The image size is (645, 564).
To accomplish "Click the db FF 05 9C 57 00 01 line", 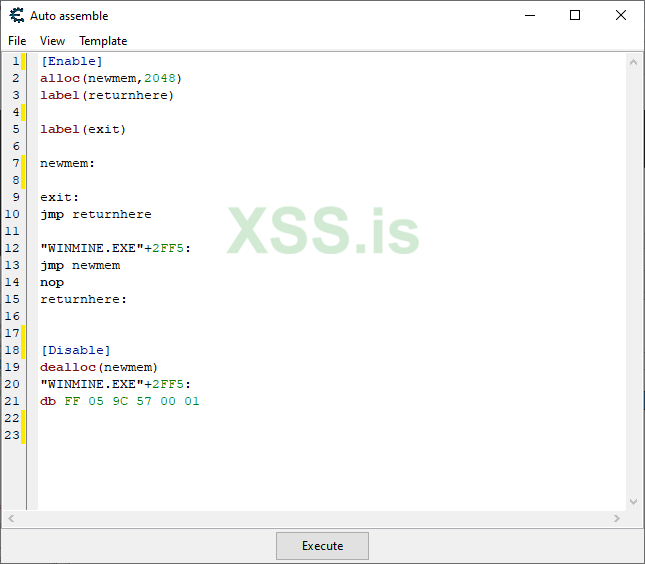I will 119,401.
